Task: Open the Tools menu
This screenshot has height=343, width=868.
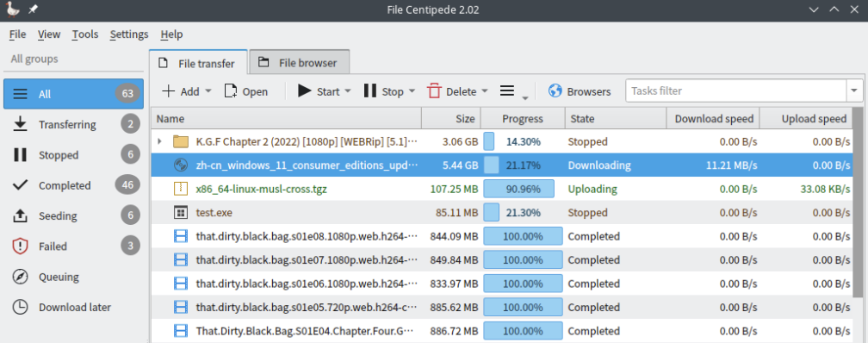Action: (x=85, y=34)
